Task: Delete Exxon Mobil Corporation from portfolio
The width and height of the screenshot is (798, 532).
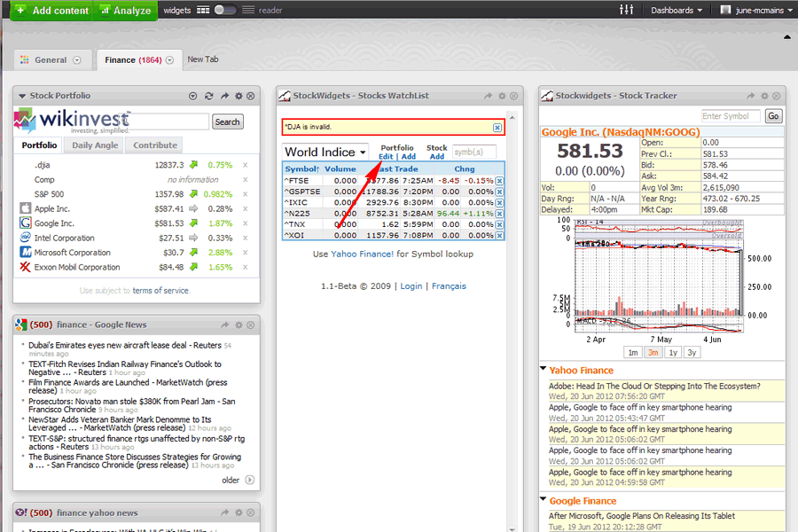Action: point(246,267)
